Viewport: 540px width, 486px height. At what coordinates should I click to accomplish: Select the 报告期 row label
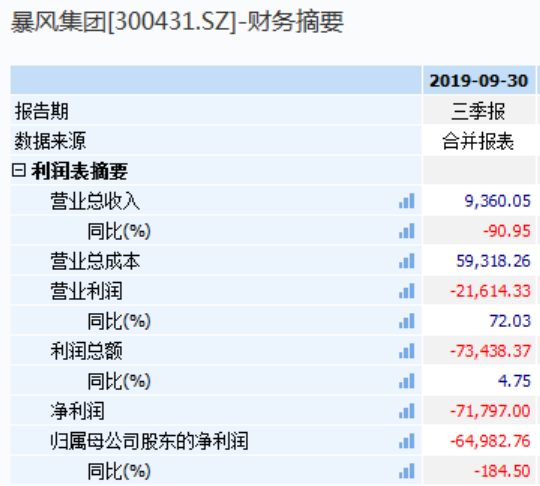point(41,111)
